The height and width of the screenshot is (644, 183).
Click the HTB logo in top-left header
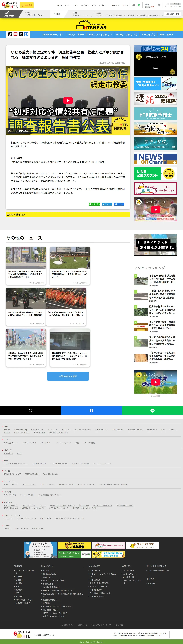pos(10,5)
